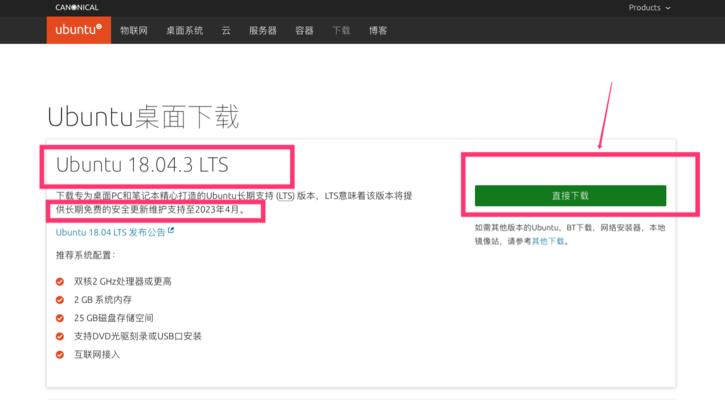Viewport: 725px width, 400px height.
Task: Click the Ubuntu logo in navigation bar
Action: 79,30
